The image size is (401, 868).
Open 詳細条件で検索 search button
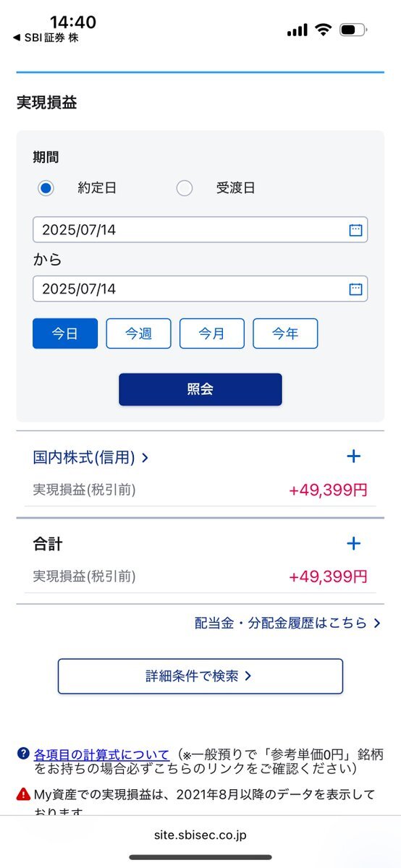(x=200, y=676)
